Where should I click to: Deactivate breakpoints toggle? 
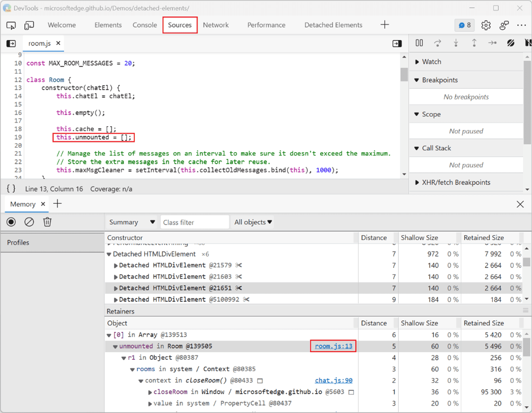tap(511, 43)
